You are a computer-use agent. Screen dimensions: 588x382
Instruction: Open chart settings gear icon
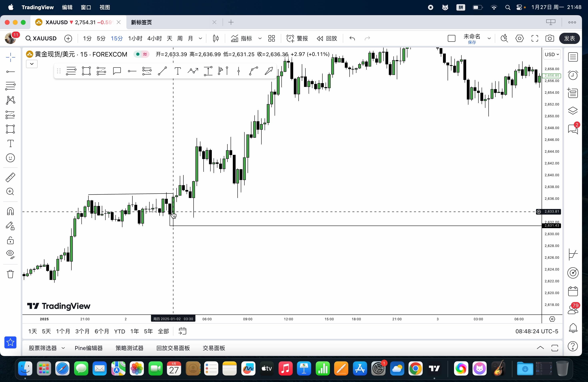tap(519, 38)
